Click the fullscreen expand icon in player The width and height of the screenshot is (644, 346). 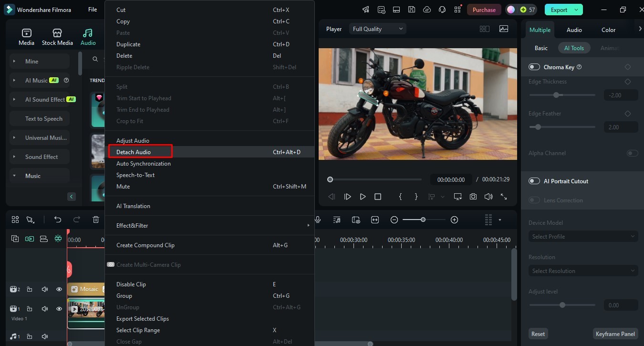click(x=504, y=197)
